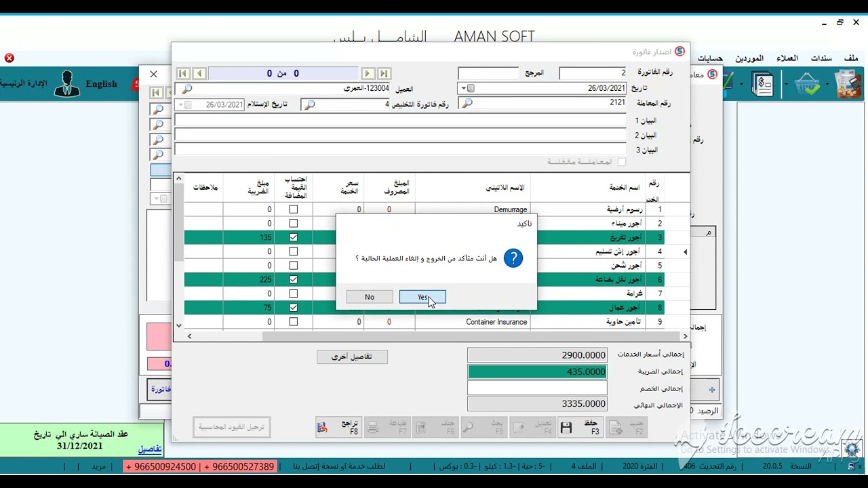Viewport: 868px width, 488px height.
Task: Click the blue plus icon at right
Action: tap(711, 390)
